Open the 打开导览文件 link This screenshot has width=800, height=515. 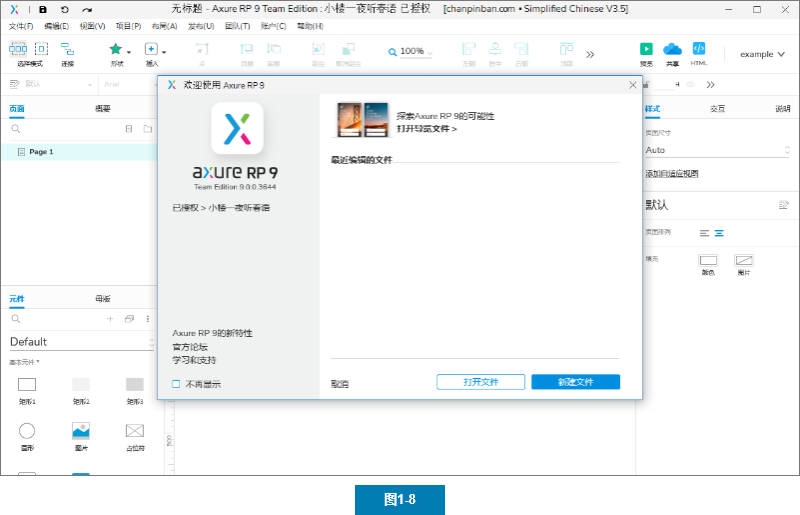427,129
